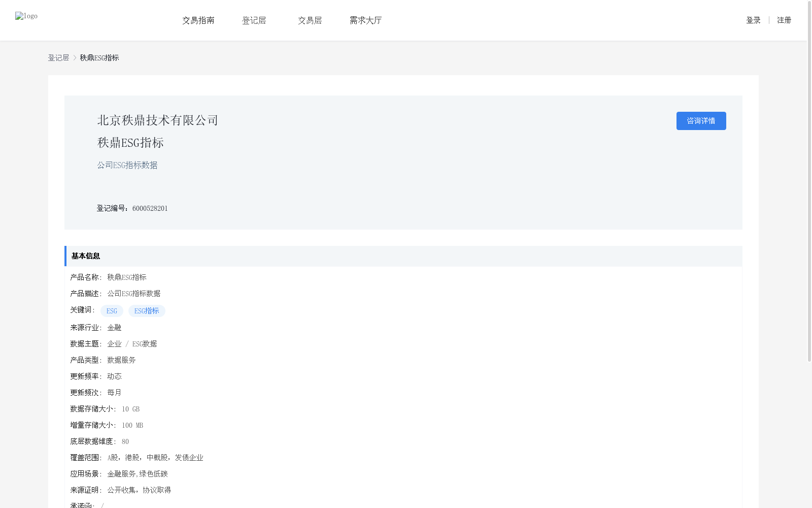This screenshot has width=812, height=508.
Task: Click the ESG数据 topic text
Action: tap(145, 344)
